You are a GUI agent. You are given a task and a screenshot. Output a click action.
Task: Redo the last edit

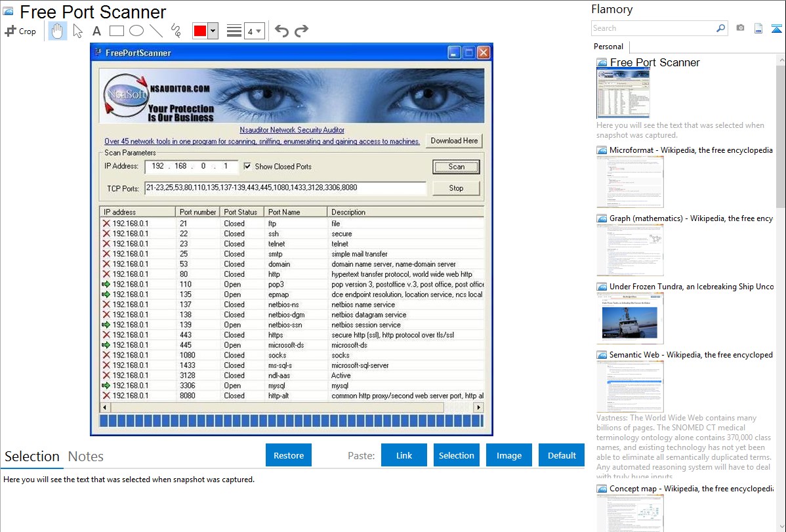point(301,31)
